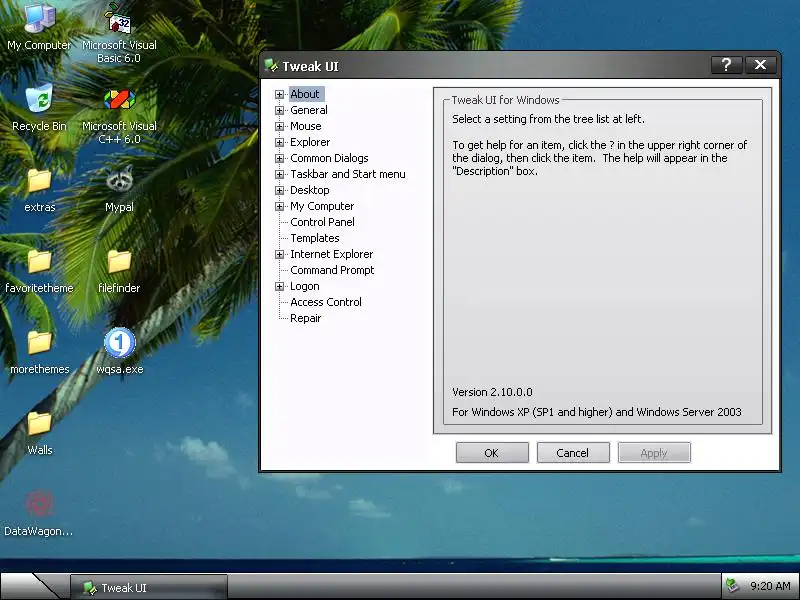Expand the Internet Explorer tree node
The image size is (800, 600).
point(279,255)
